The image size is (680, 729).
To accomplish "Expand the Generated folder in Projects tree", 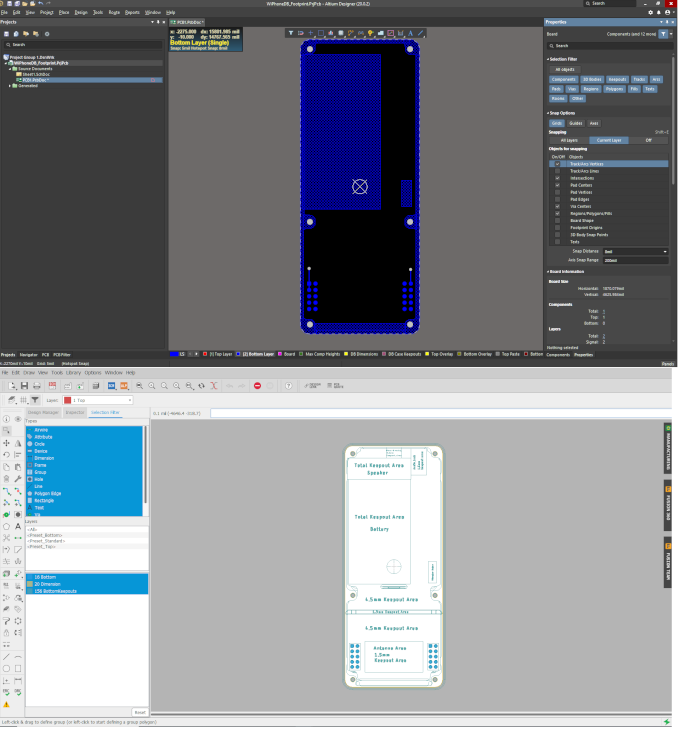I will tap(13, 85).
